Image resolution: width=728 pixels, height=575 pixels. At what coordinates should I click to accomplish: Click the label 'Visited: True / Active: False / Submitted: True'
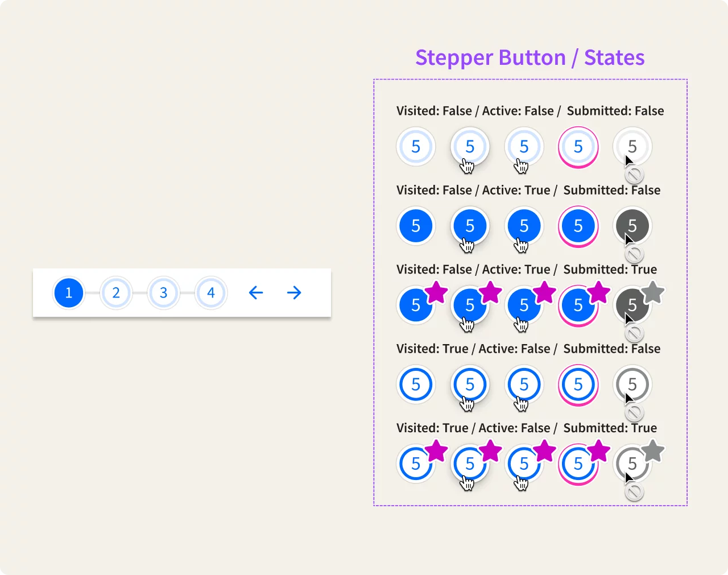click(x=527, y=428)
